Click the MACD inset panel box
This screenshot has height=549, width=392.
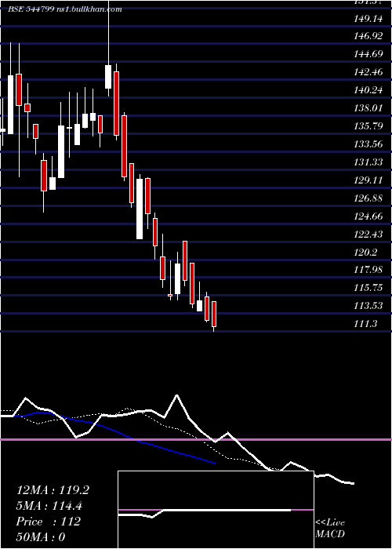[216, 510]
